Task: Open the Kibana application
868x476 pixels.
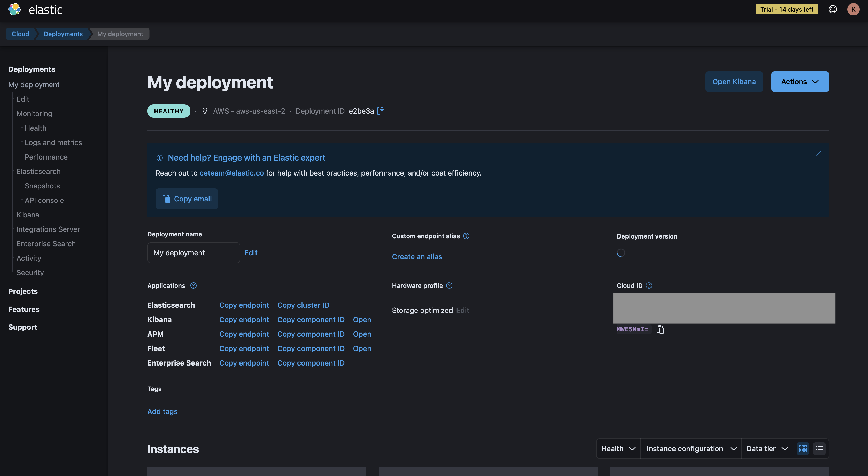Action: pyautogui.click(x=362, y=320)
